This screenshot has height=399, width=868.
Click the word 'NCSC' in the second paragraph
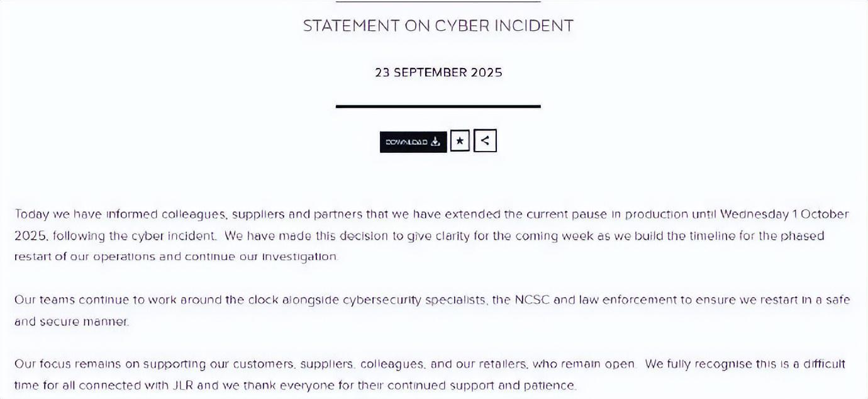click(x=531, y=300)
